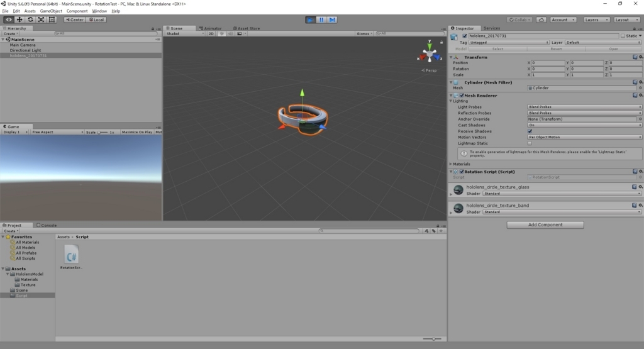Select the Hand view tool
Viewport: 644px width, 349px height.
(9, 19)
